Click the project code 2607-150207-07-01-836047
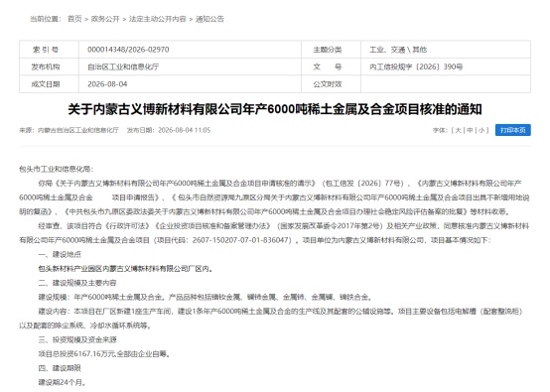The width and height of the screenshot is (550, 392). tap(241, 240)
